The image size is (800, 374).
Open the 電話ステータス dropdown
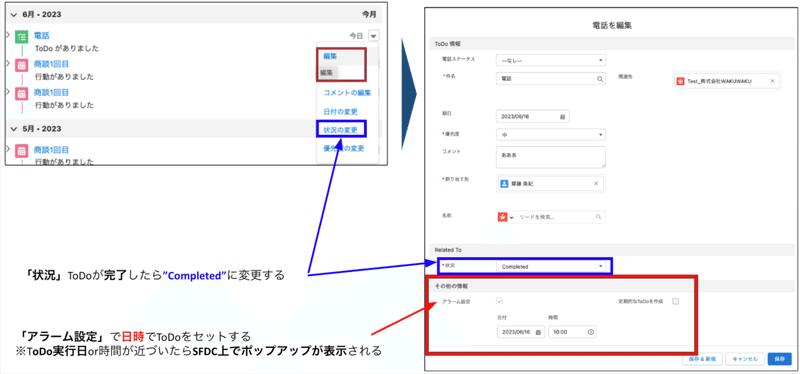click(551, 60)
